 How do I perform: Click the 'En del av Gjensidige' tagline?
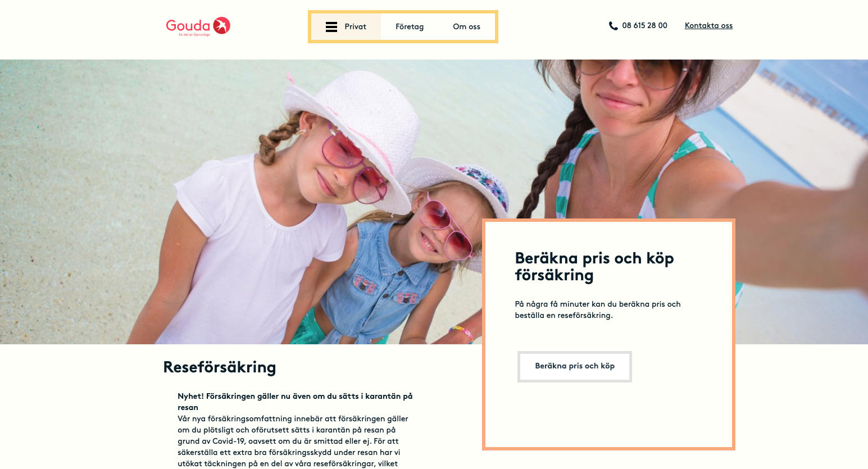(194, 35)
